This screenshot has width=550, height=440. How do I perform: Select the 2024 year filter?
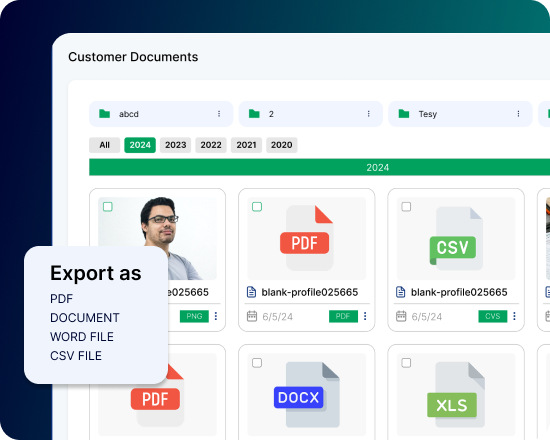(x=140, y=145)
